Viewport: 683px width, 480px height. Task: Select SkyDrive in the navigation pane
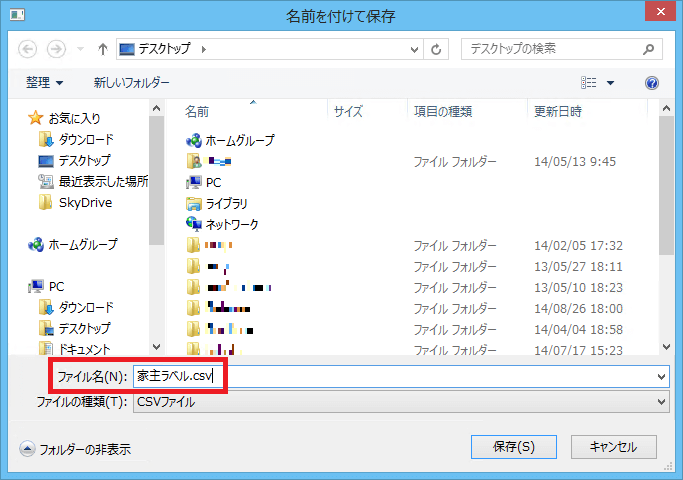point(85,202)
